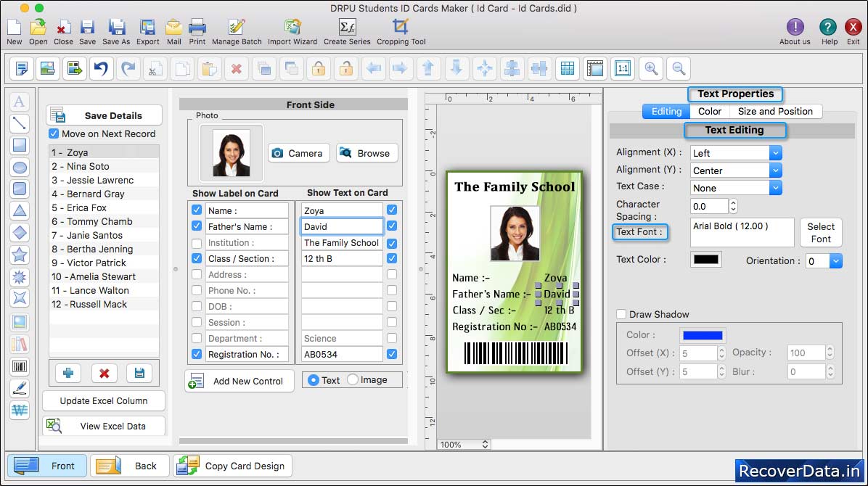Select the Ellipse shape tool
The image size is (868, 486).
[20, 167]
